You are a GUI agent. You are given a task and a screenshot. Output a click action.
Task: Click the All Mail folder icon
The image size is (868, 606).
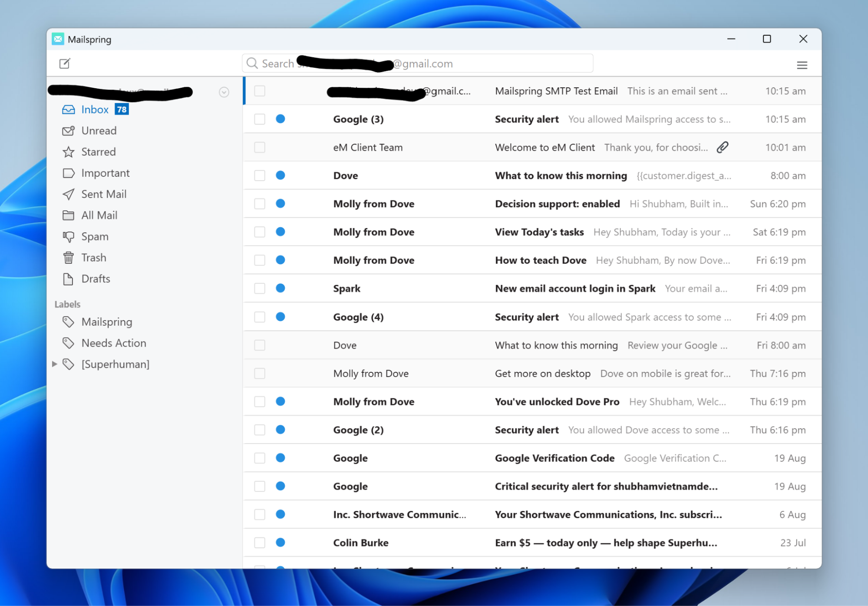tap(69, 215)
